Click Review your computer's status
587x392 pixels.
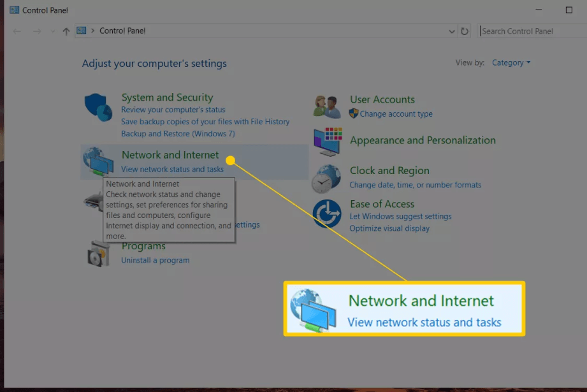tap(173, 110)
